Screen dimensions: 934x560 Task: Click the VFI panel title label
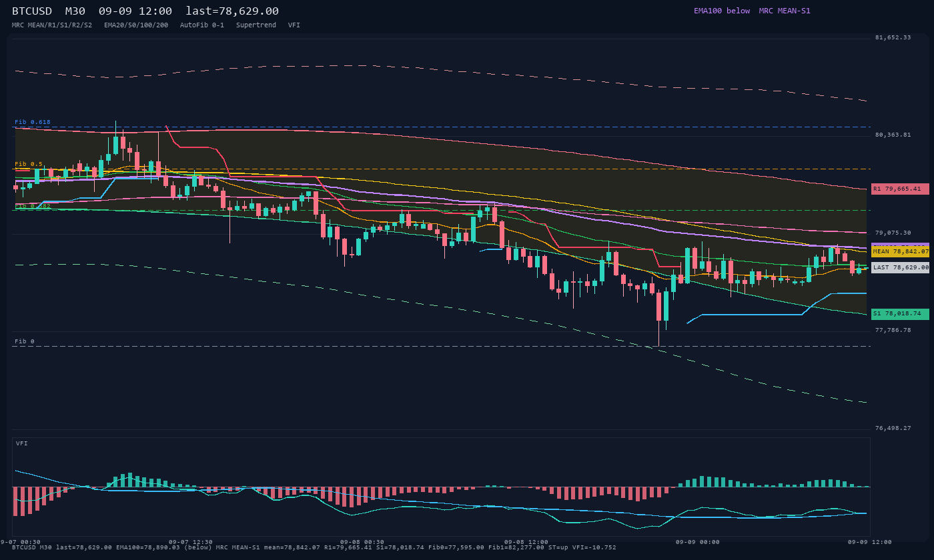click(22, 443)
